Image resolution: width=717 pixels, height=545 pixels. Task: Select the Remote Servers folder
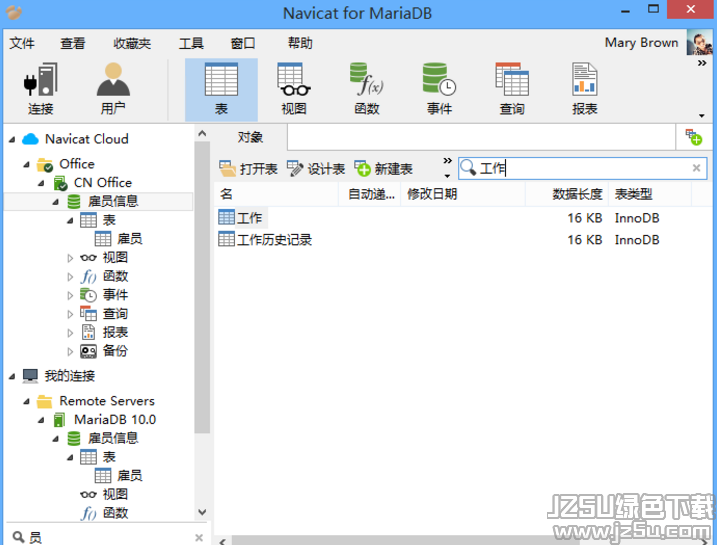(107, 401)
